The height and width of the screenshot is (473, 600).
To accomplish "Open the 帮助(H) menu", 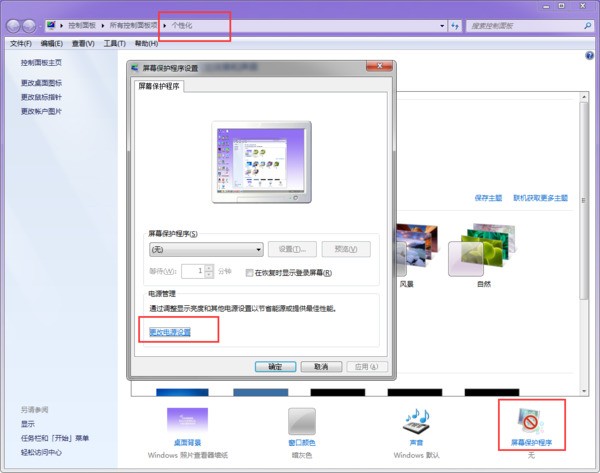I will (146, 44).
